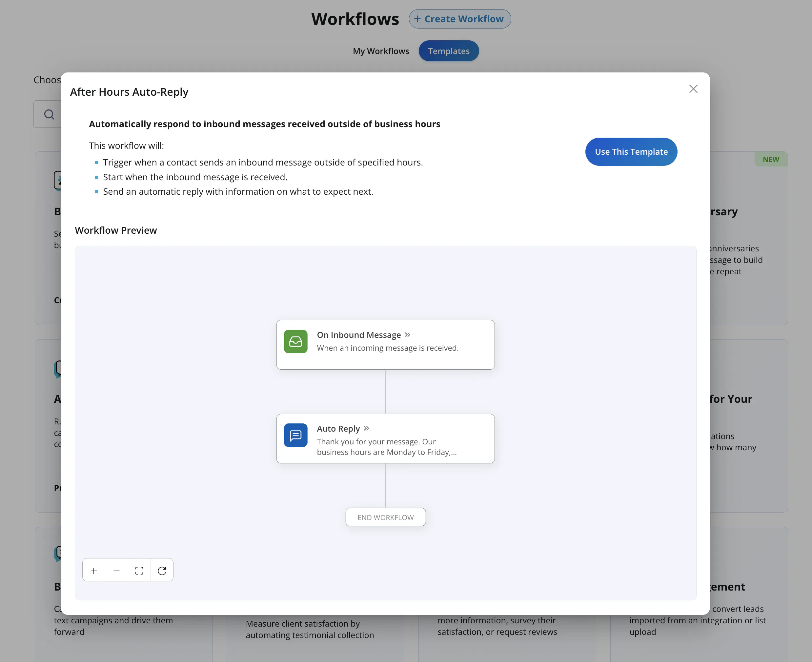Click the 'Start when the inbound message' bullet

[195, 177]
